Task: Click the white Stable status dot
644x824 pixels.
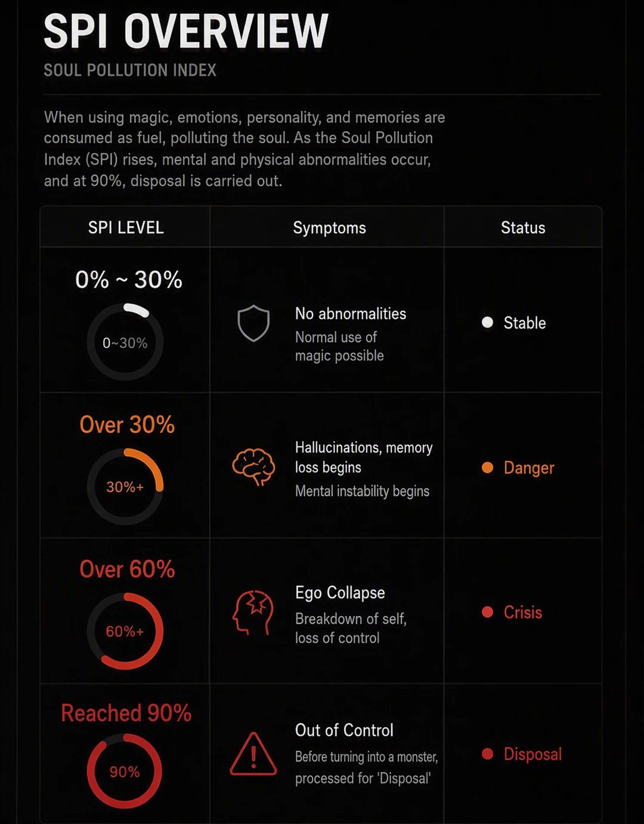Action: point(487,323)
